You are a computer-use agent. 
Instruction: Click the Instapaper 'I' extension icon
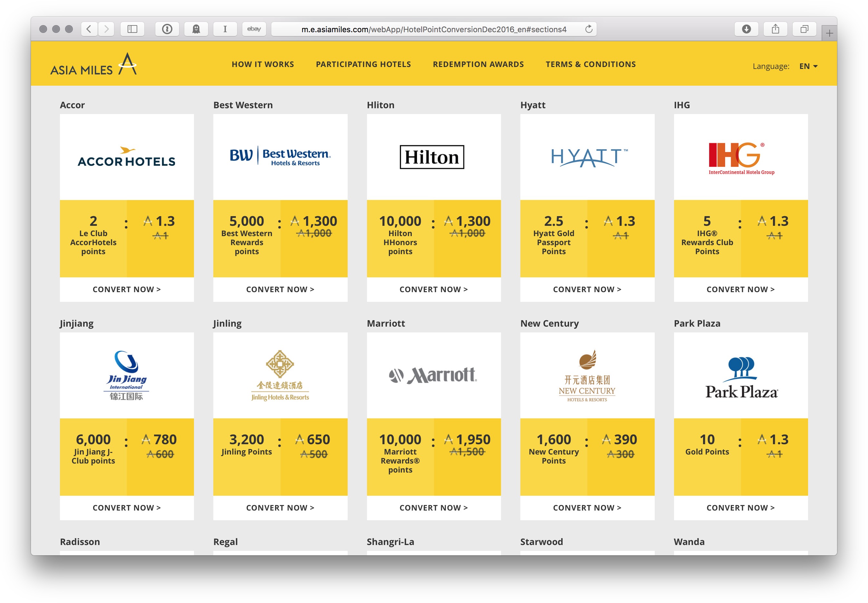225,29
